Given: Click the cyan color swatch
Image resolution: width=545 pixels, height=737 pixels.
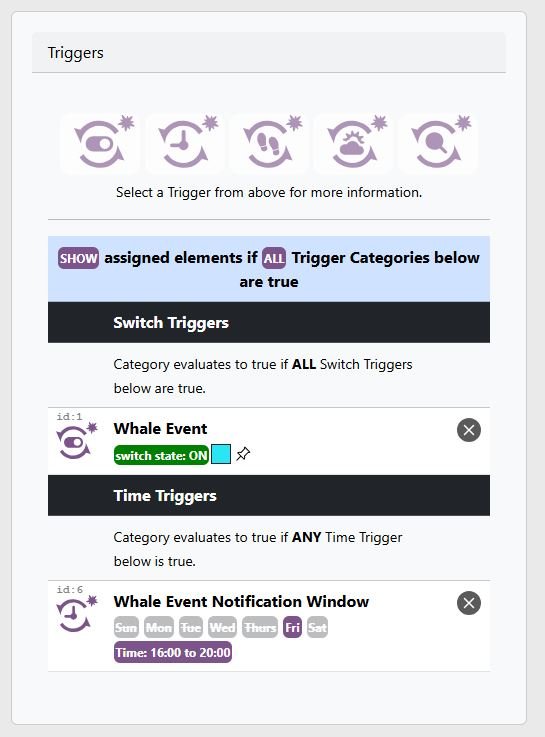Looking at the screenshot, I should [221, 454].
